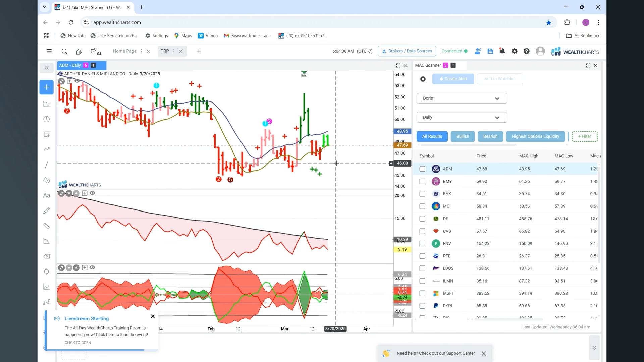
Task: Open the calendar events tool
Action: tap(47, 134)
